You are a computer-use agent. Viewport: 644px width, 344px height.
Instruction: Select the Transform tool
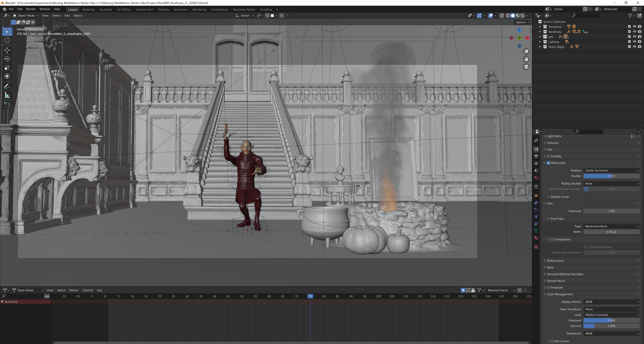tap(7, 76)
